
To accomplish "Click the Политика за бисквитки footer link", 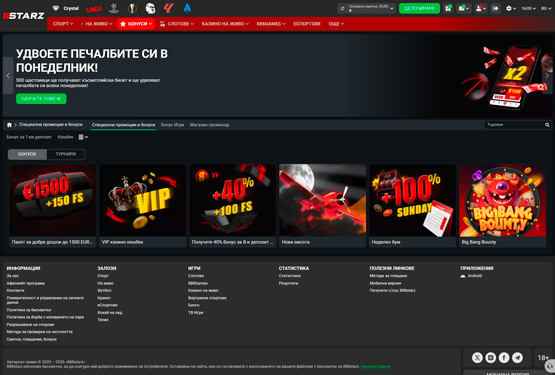I will click(29, 310).
